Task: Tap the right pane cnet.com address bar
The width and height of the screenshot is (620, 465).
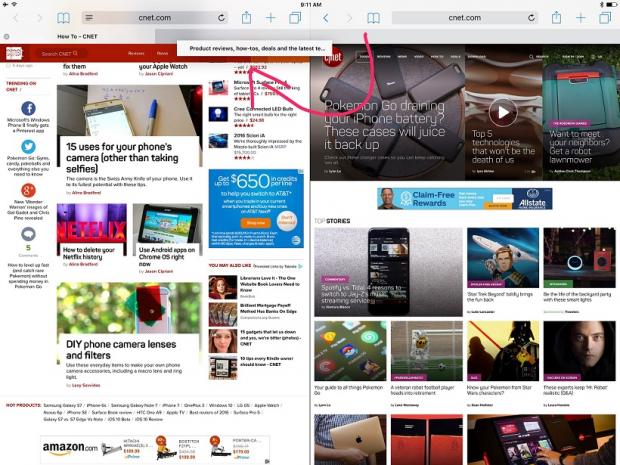Action: (x=463, y=18)
